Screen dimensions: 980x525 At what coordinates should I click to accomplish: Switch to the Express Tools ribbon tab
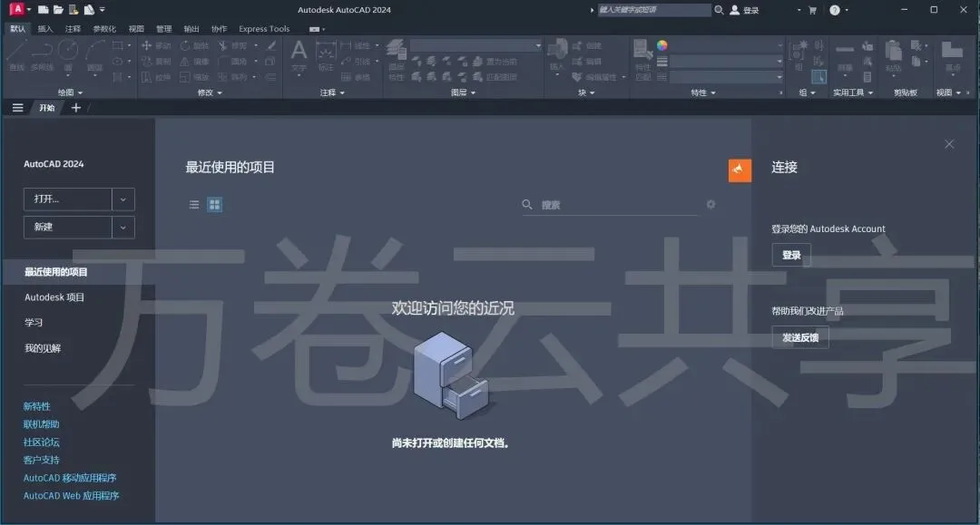click(264, 29)
